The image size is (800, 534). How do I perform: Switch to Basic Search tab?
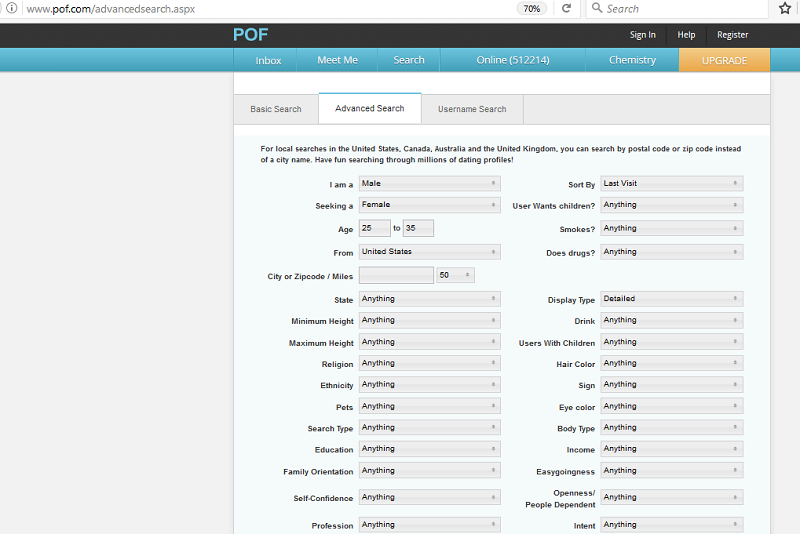(x=276, y=109)
